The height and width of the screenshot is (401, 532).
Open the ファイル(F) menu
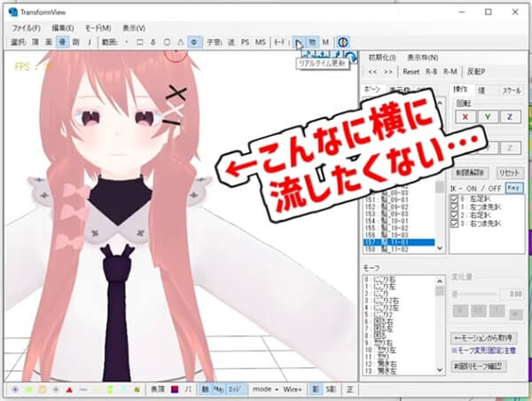coord(27,28)
